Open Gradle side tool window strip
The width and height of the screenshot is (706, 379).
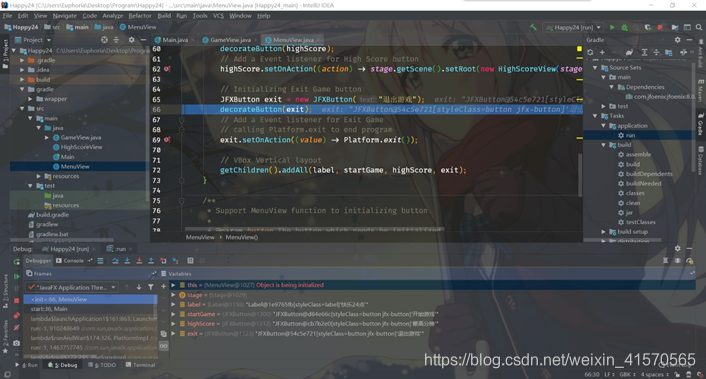pos(700,125)
